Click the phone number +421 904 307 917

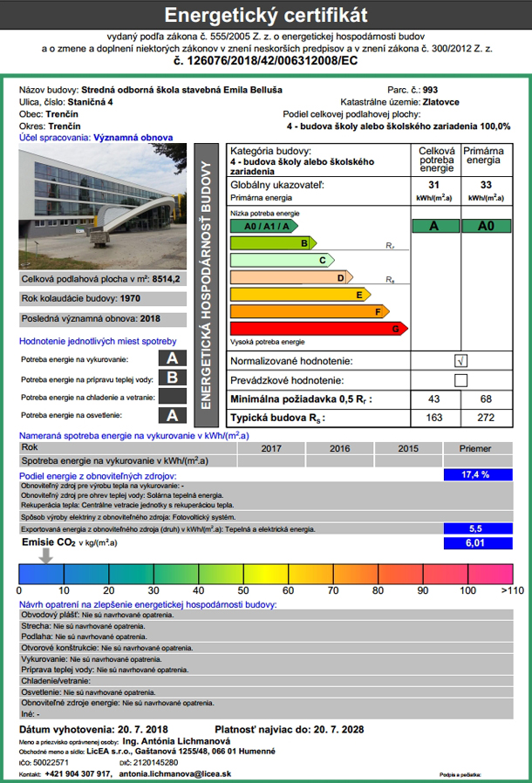pos(78,773)
